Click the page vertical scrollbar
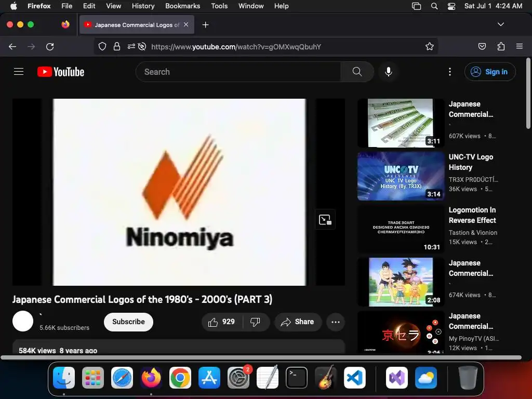This screenshot has height=399, width=532. point(528,94)
